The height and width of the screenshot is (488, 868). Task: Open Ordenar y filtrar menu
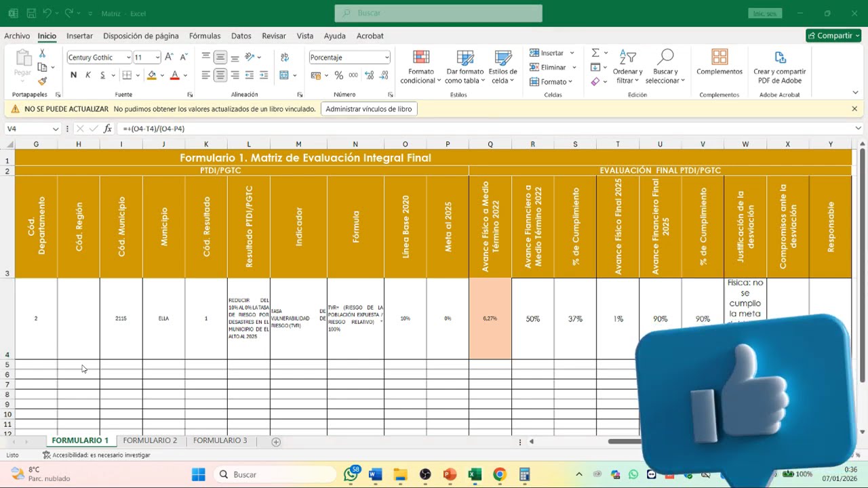[x=628, y=67]
